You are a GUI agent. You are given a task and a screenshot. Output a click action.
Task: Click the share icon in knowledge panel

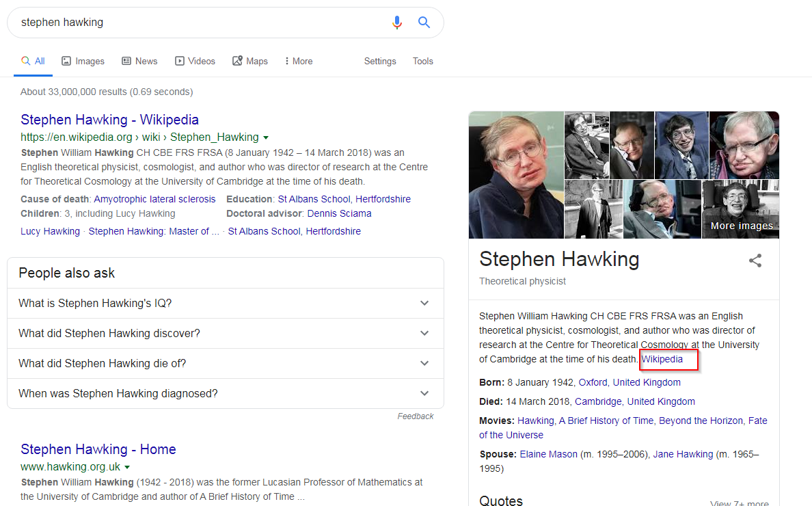click(x=755, y=261)
